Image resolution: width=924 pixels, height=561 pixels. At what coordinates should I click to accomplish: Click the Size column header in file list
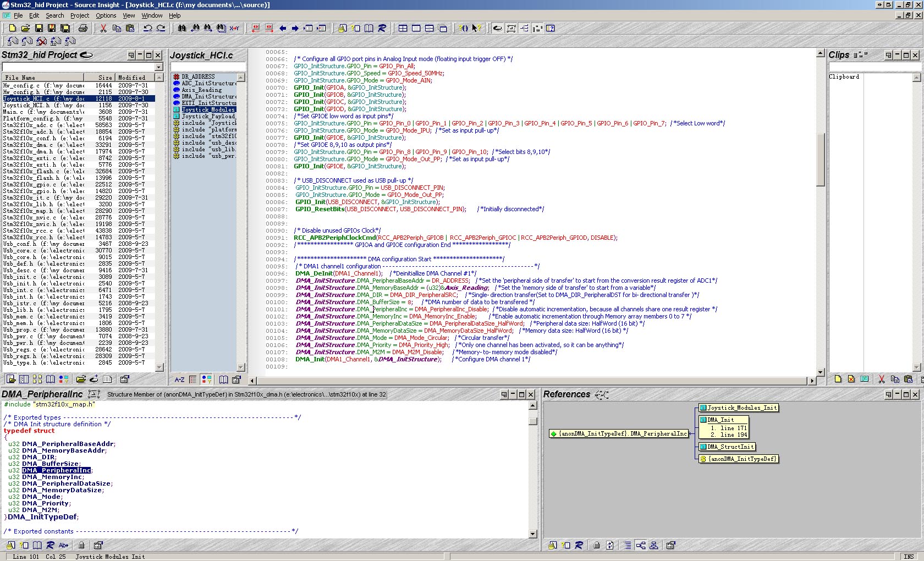coord(100,78)
